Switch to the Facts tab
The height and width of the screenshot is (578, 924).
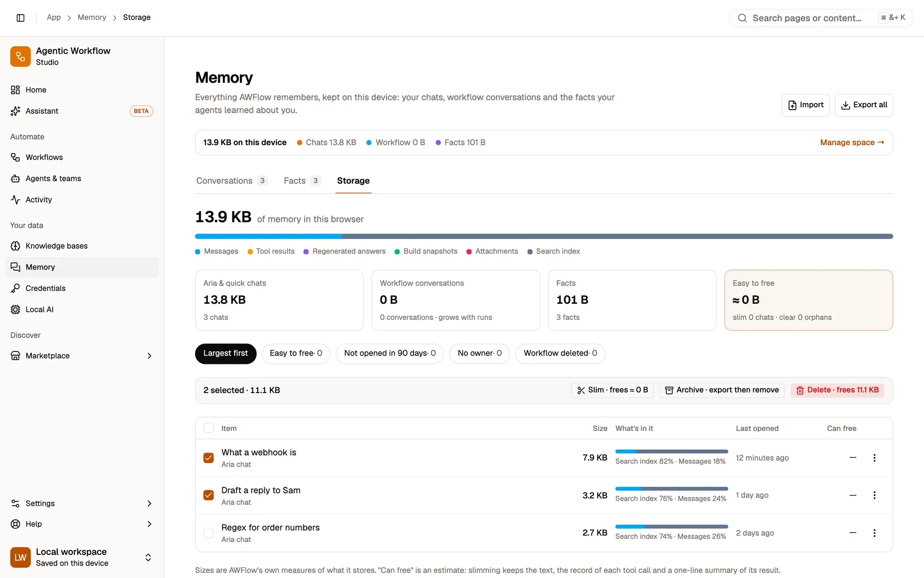pos(302,181)
